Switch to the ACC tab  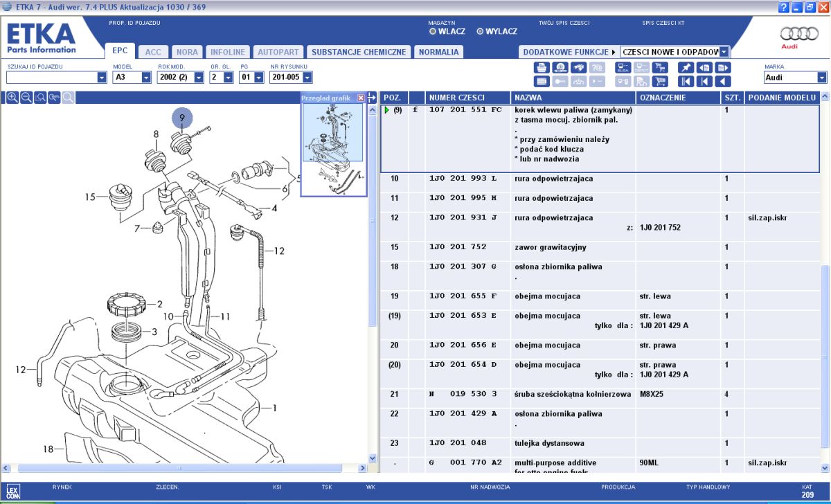click(x=153, y=52)
